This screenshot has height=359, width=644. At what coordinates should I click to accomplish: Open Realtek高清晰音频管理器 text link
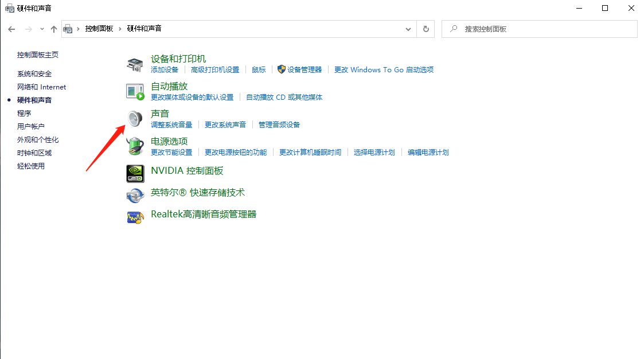204,214
